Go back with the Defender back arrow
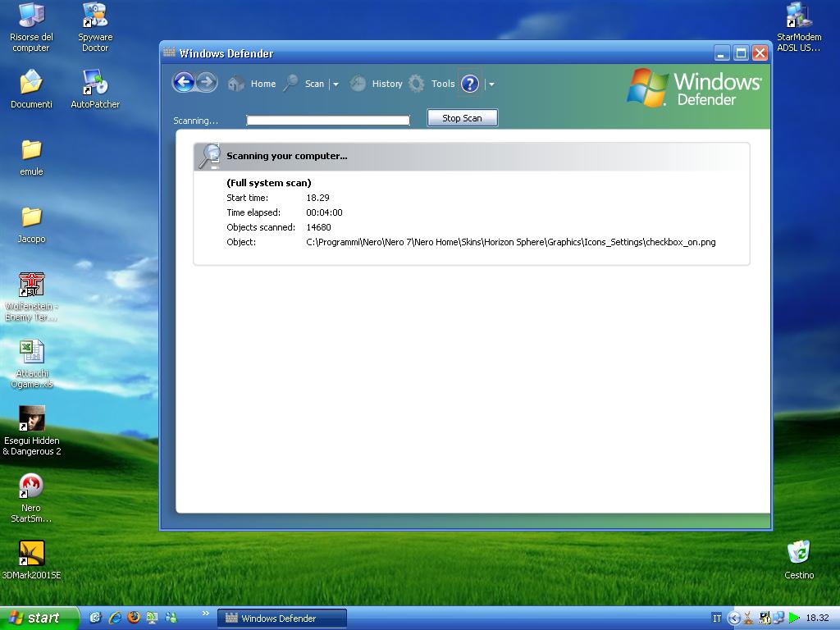This screenshot has height=630, width=840. (184, 83)
